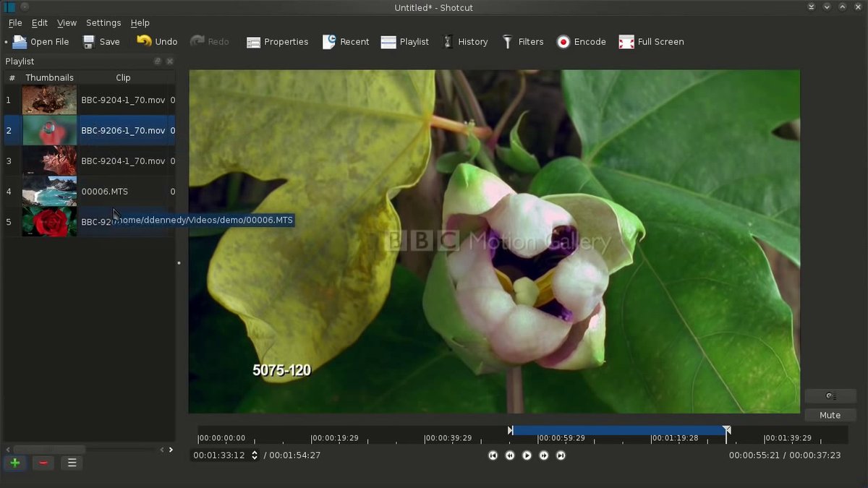Open the Filters panel

coord(522,41)
